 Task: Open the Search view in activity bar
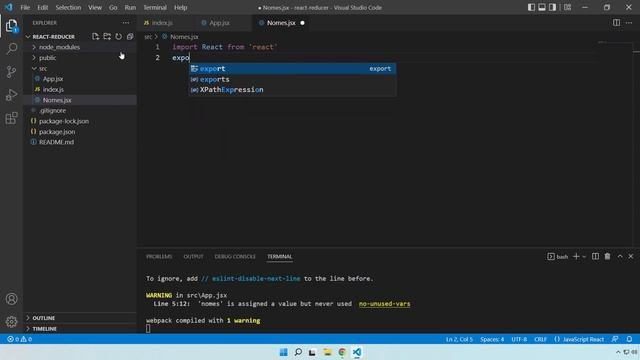point(11,49)
